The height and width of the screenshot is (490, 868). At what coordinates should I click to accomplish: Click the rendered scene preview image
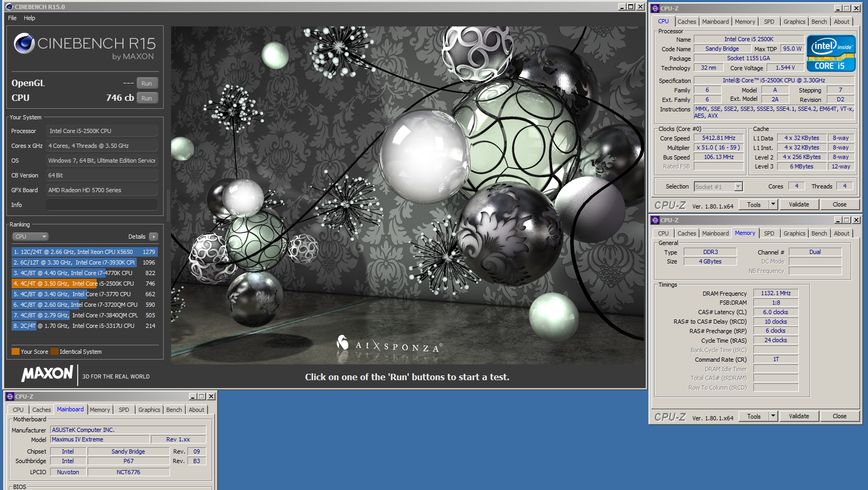pyautogui.click(x=407, y=195)
